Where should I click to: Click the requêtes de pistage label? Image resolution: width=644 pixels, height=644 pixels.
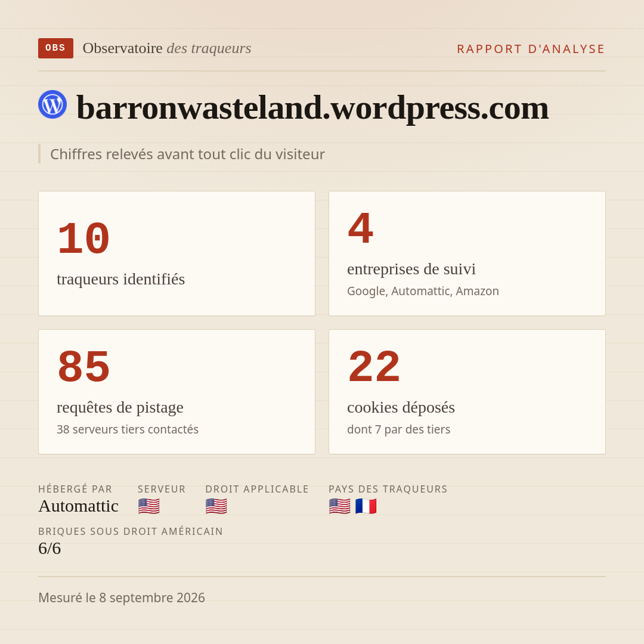click(120, 407)
